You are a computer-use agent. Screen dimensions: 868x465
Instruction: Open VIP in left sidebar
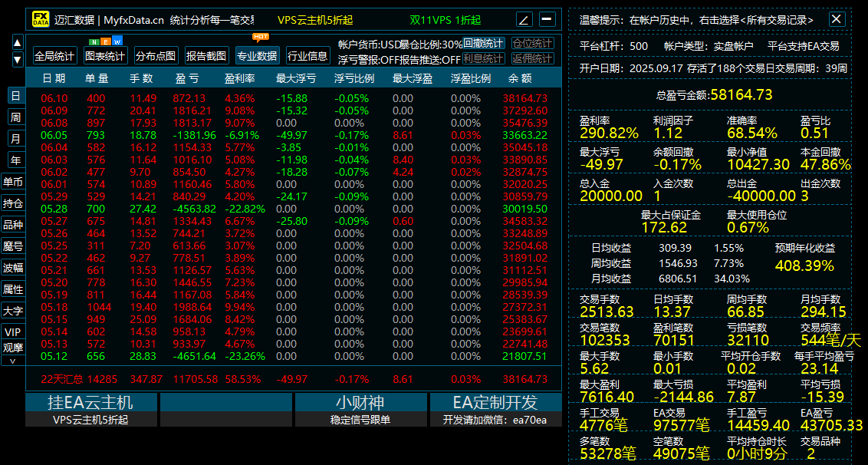coord(13,332)
